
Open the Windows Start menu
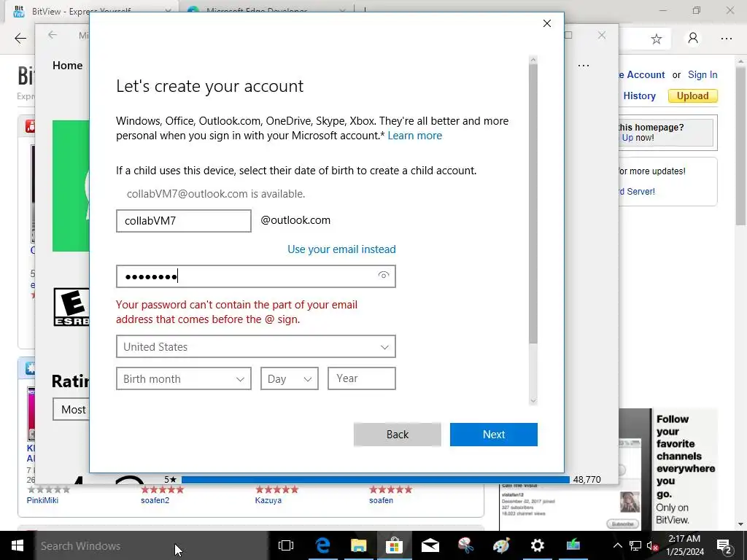tap(18, 545)
